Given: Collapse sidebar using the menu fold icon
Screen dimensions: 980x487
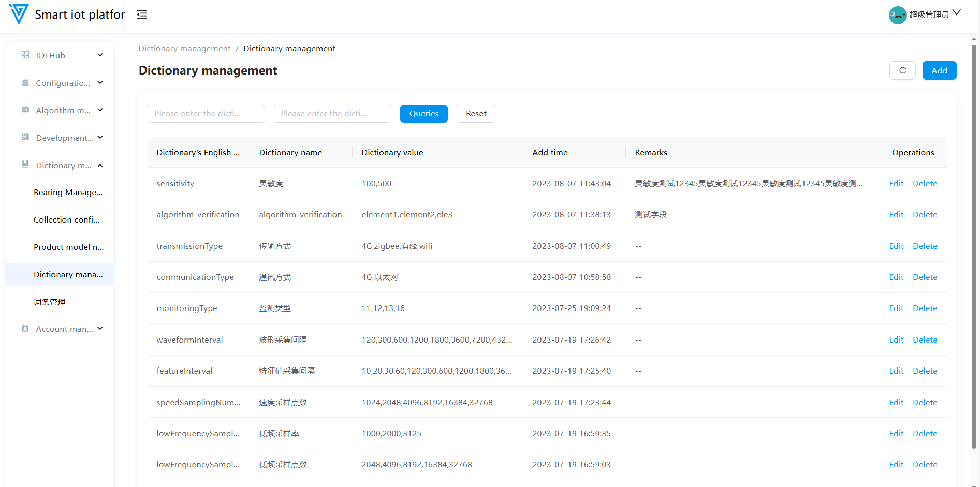Looking at the screenshot, I should (x=142, y=14).
